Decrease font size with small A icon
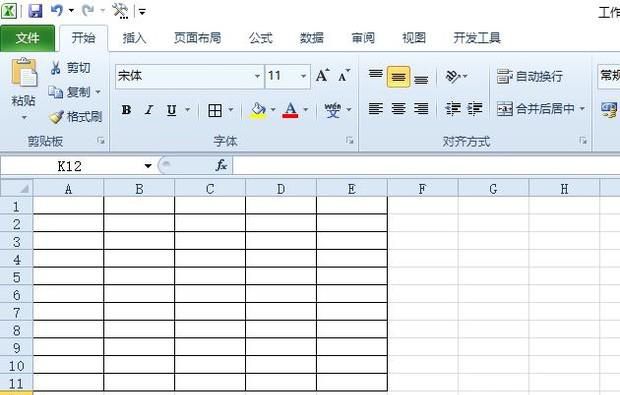620x395 pixels. (344, 76)
